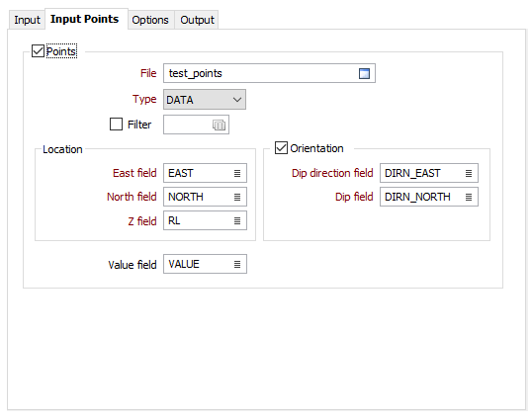
Task: Expand the Type DATA dropdown
Action: [205, 100]
